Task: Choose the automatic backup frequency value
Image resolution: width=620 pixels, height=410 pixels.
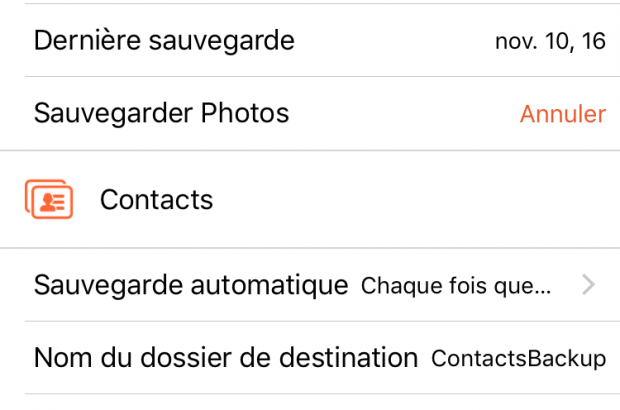Action: [x=455, y=286]
